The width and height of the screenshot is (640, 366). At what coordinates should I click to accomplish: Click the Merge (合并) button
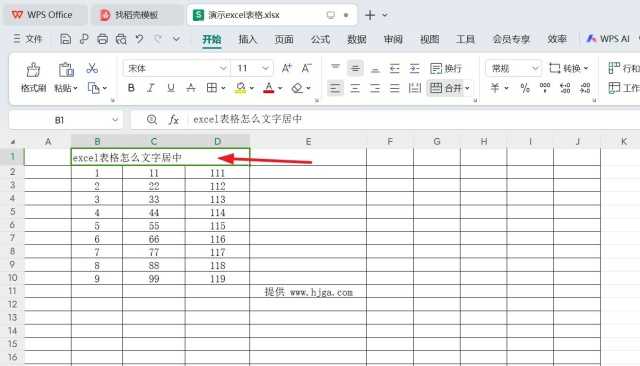[446, 88]
